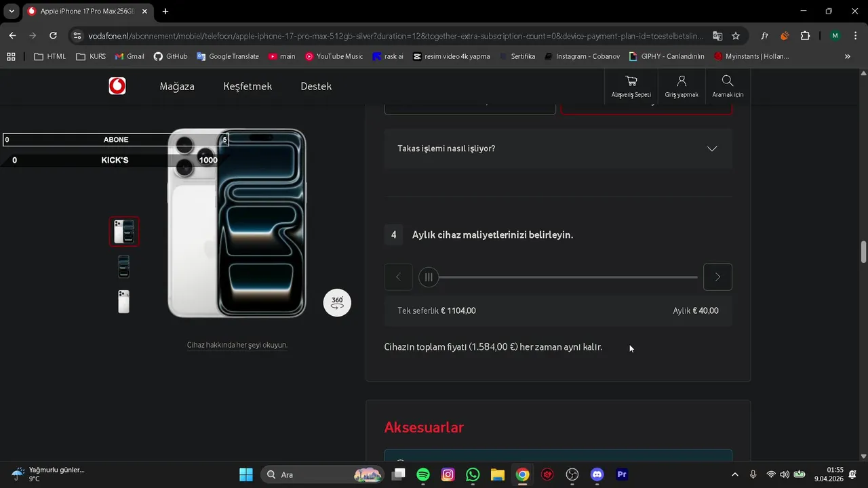Click the Vodafone logo
Screen dimensions: 868x488
coord(117,86)
